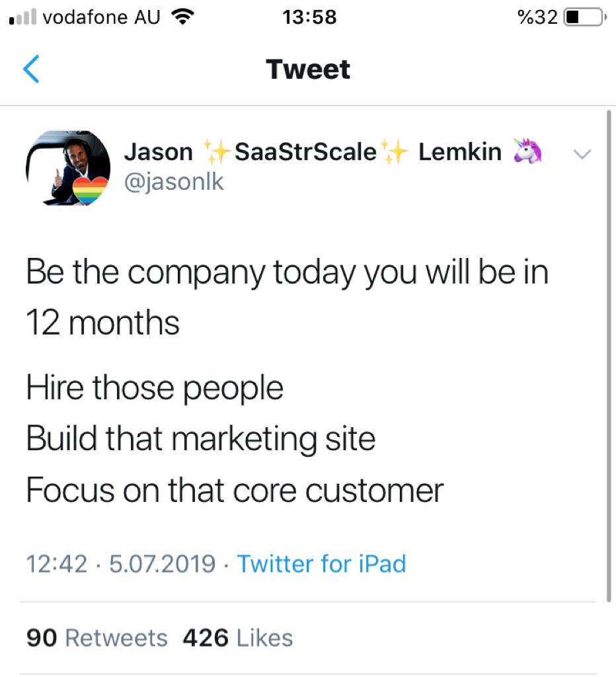The image size is (616, 677).
Task: Tap the Wi-Fi icon in status bar
Action: click(x=186, y=17)
